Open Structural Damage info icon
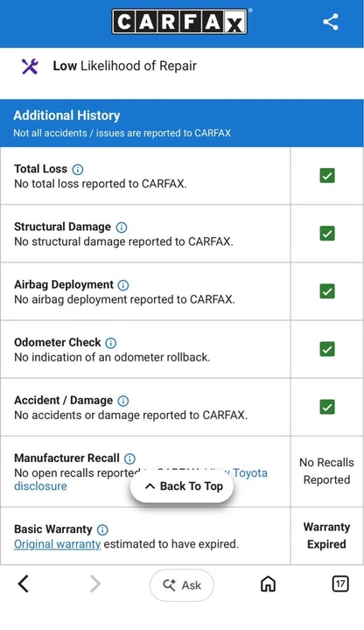Image resolution: width=364 pixels, height=630 pixels. pyautogui.click(x=122, y=227)
